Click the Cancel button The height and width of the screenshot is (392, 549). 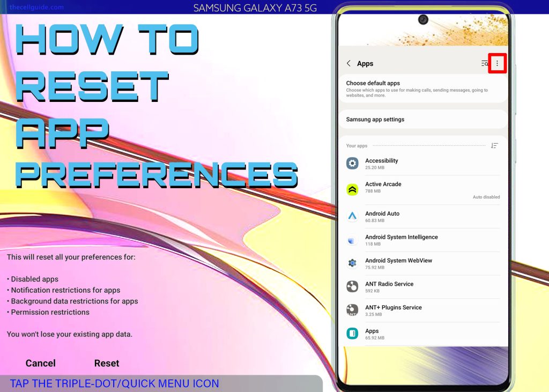[x=41, y=363]
